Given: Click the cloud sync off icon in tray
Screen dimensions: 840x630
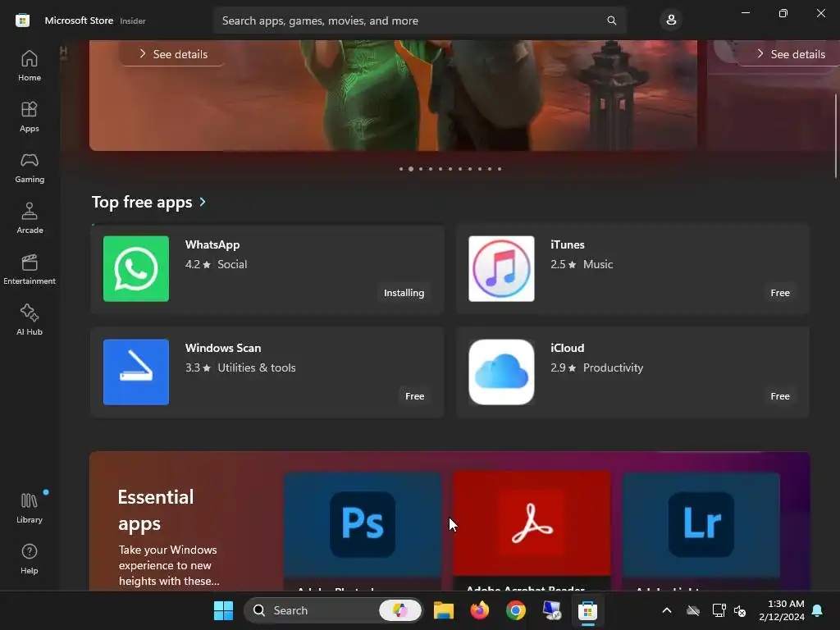Looking at the screenshot, I should (693, 610).
